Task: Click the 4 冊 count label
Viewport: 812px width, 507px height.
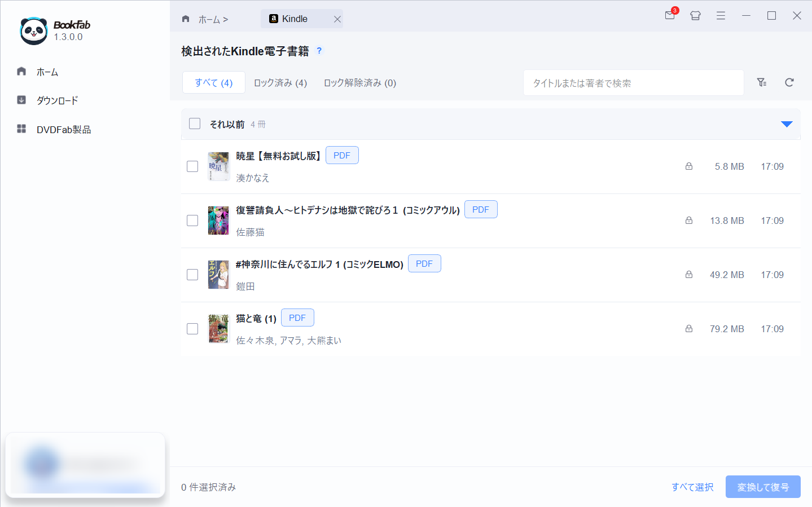Action: tap(258, 124)
